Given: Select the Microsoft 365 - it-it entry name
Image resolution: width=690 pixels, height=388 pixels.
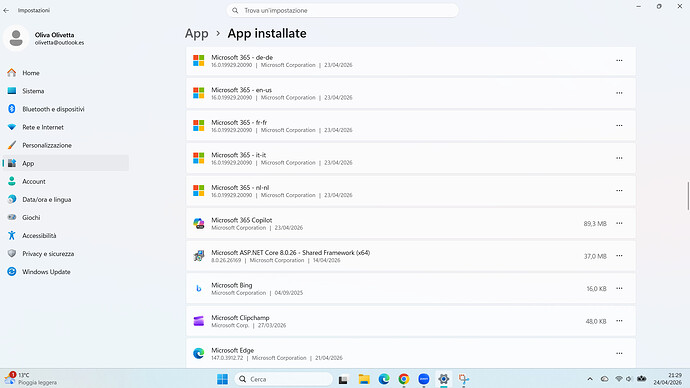Looking at the screenshot, I should point(239,155).
